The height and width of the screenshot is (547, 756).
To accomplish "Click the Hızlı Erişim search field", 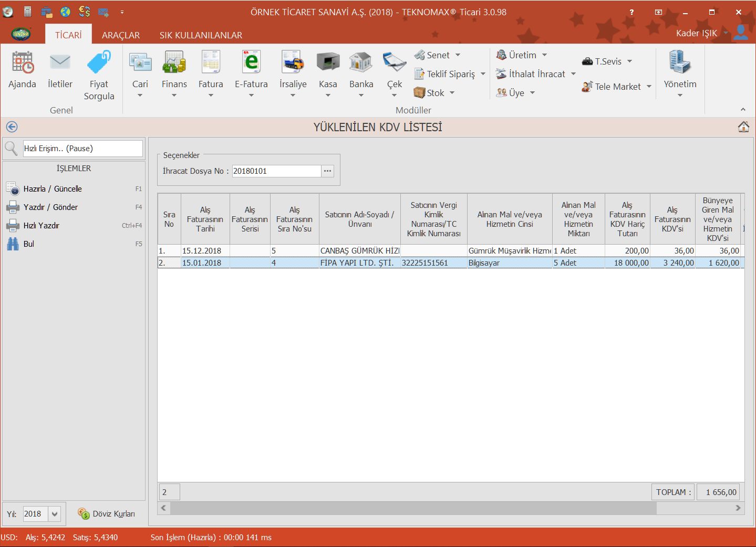I will 82,149.
